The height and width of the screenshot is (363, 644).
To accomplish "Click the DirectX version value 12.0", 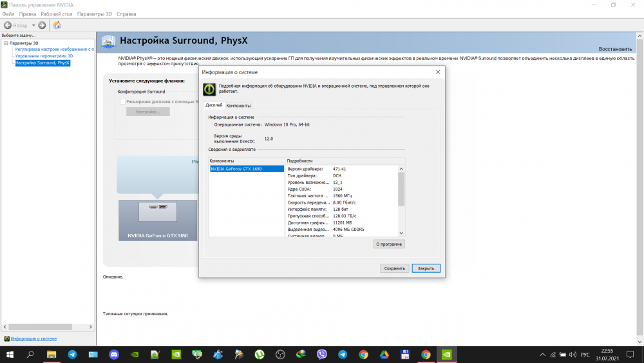I will coord(269,139).
